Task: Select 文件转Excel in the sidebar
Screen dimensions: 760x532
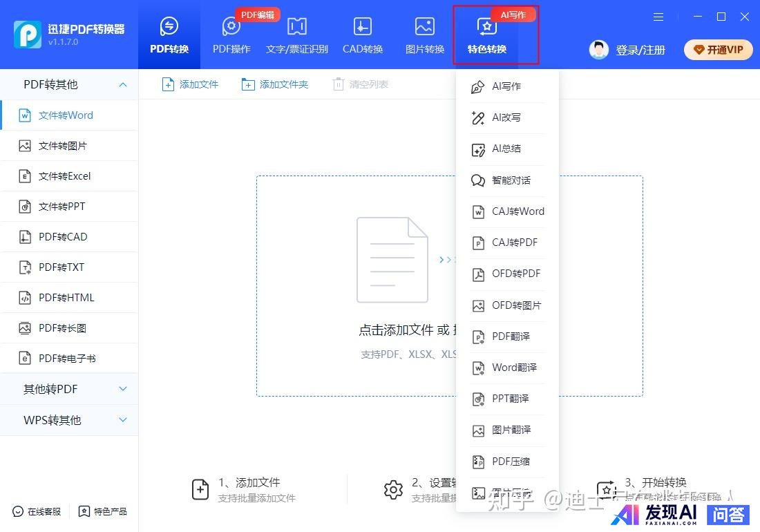Action: 65,176
